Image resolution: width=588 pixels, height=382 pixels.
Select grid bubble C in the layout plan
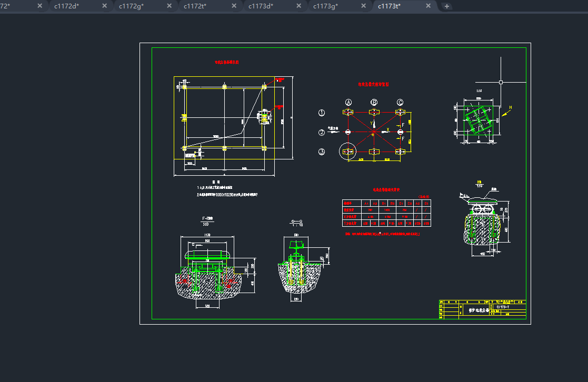point(400,103)
